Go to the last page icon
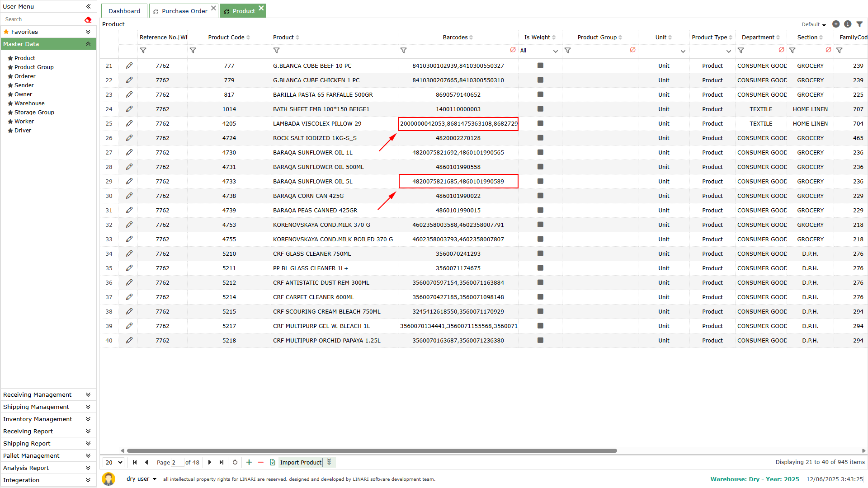 click(222, 462)
